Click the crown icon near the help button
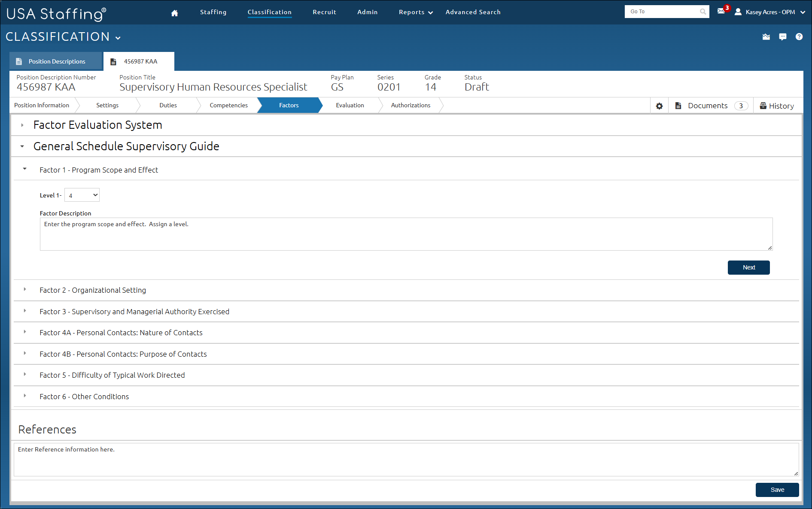 pyautogui.click(x=766, y=37)
